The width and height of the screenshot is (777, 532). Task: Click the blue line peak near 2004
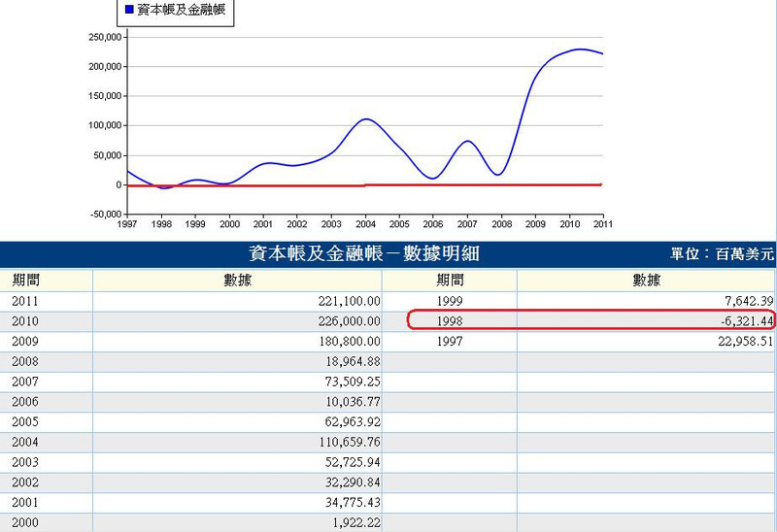[x=365, y=118]
